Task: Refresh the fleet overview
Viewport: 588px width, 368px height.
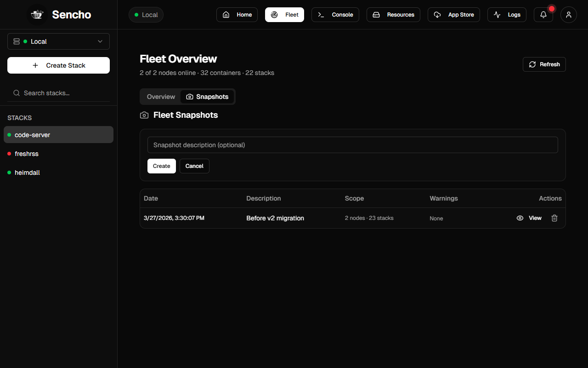Action: 544,64
